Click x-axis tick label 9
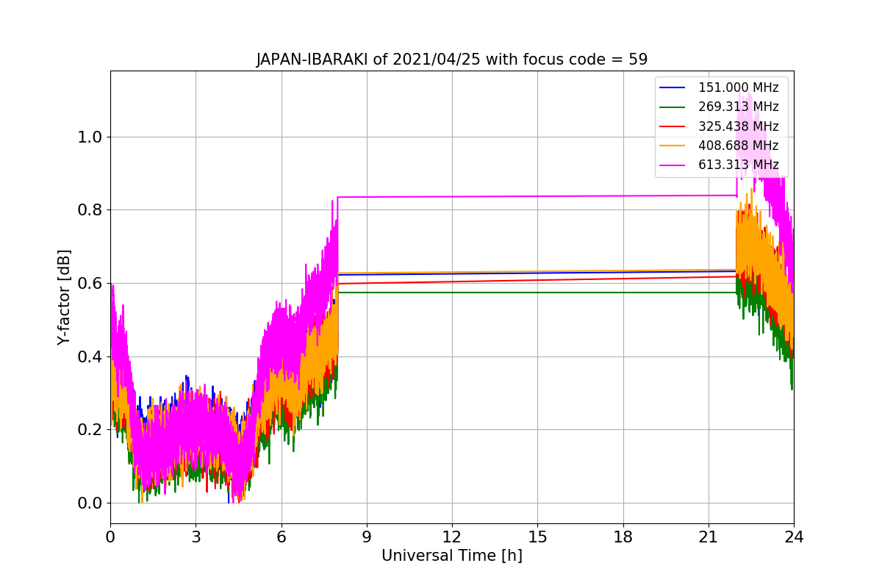 [367, 537]
